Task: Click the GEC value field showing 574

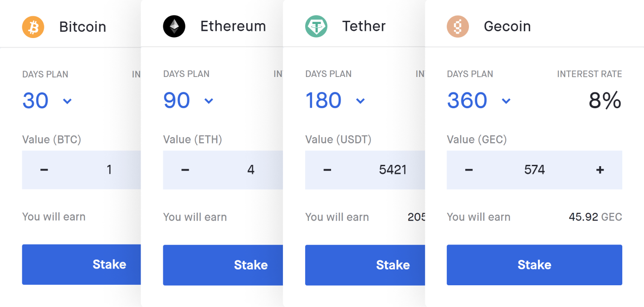Action: (534, 170)
